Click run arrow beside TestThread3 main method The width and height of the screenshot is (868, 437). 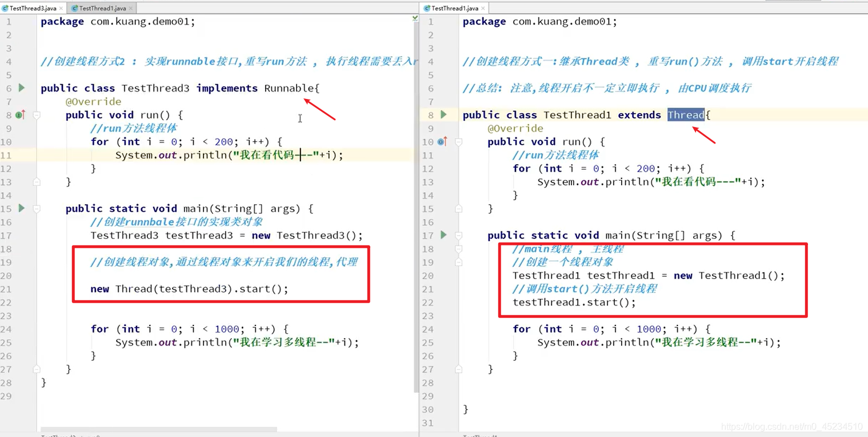coord(22,208)
